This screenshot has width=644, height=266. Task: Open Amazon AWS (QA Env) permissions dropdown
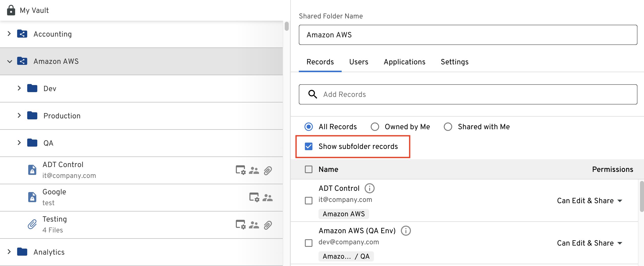point(590,243)
